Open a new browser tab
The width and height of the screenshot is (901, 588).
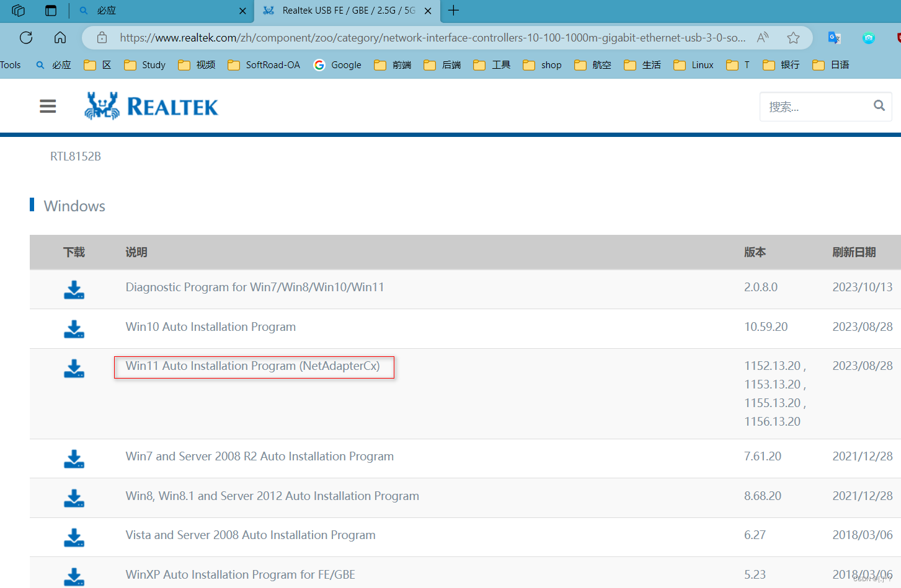pyautogui.click(x=453, y=11)
